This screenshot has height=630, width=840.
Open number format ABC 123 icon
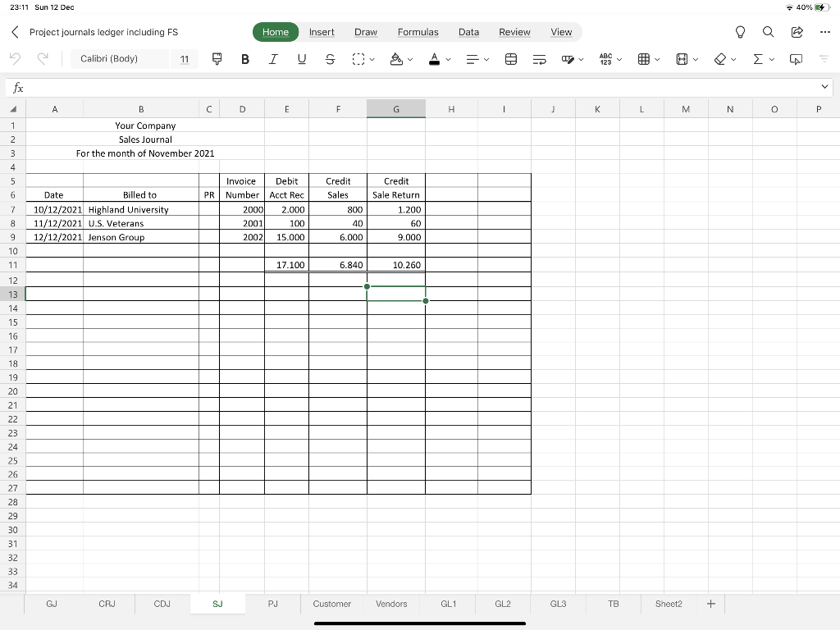click(606, 59)
